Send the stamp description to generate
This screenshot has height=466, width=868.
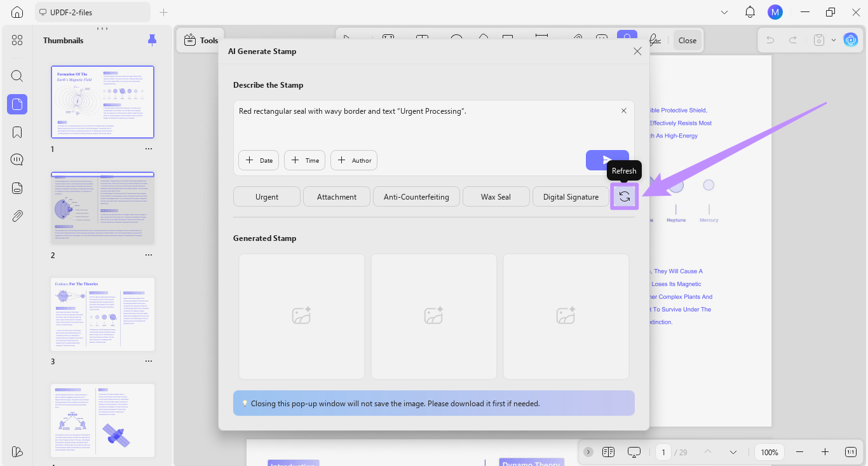[x=607, y=160]
